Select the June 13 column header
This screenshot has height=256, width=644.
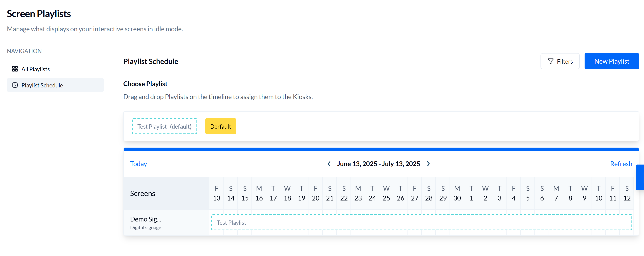216,193
